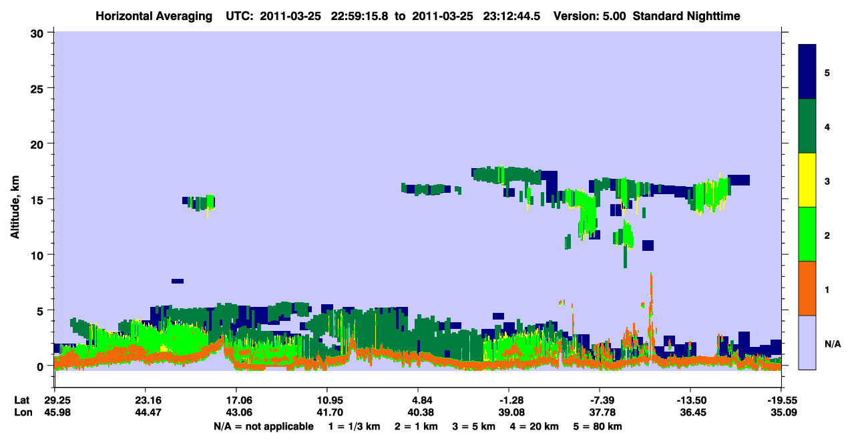Click the 'Lat' row label
The width and height of the screenshot is (868, 445).
tap(22, 400)
